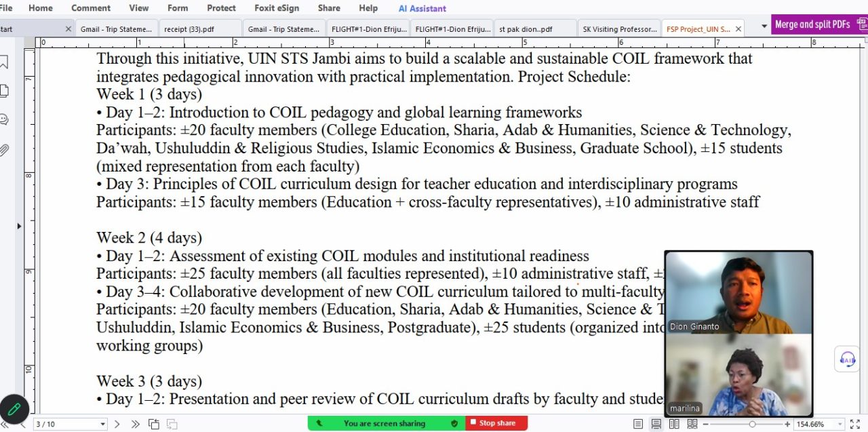Select marilina video thumbnail
The height and width of the screenshot is (432, 868).
click(x=738, y=374)
